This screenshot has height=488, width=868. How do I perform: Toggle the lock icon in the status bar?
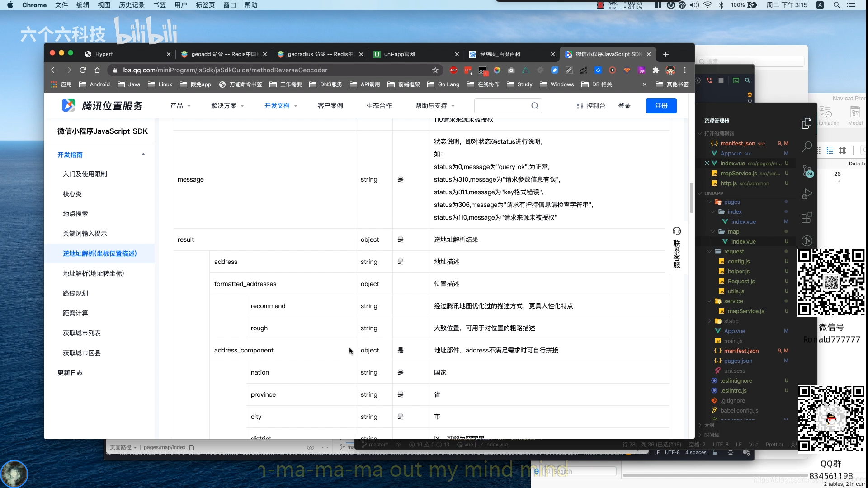pos(714,452)
